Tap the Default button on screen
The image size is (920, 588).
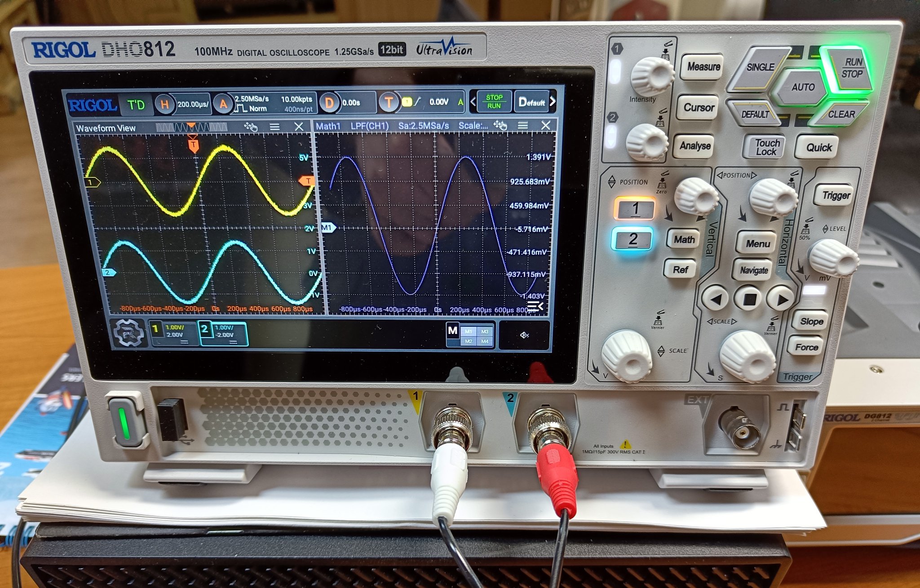coord(531,102)
